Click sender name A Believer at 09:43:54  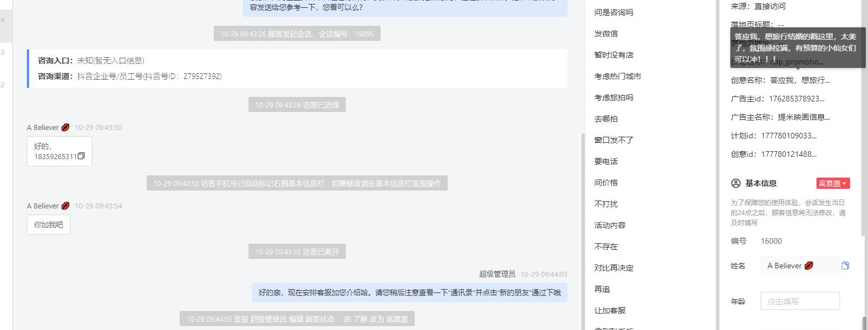tap(48, 206)
